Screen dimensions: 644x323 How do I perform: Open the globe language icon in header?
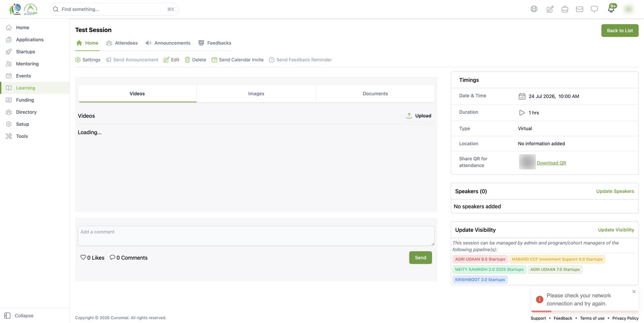tap(534, 9)
